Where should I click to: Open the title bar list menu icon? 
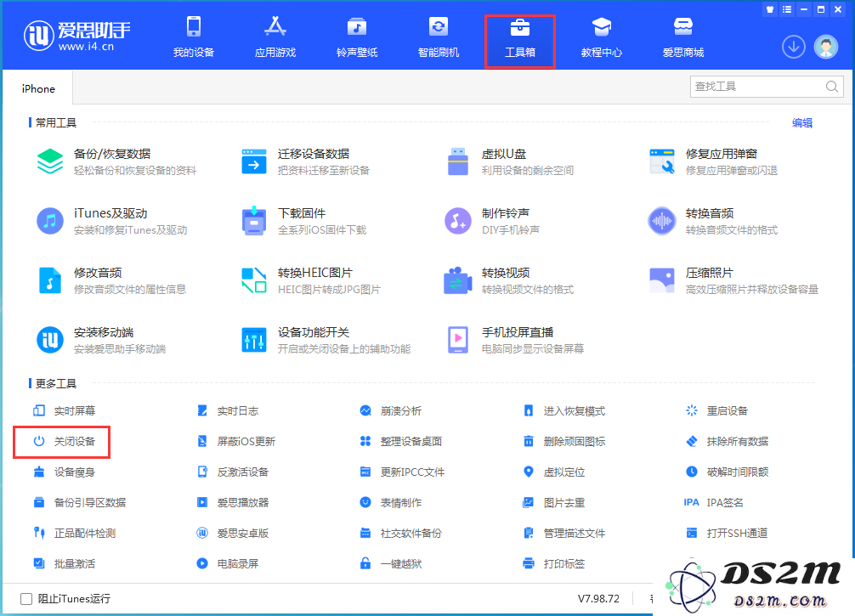pos(787,9)
